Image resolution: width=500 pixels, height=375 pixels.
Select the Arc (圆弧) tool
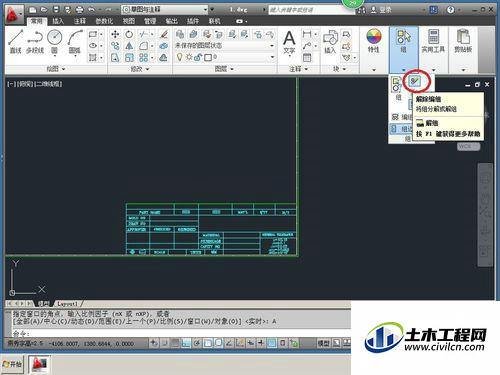(x=75, y=41)
